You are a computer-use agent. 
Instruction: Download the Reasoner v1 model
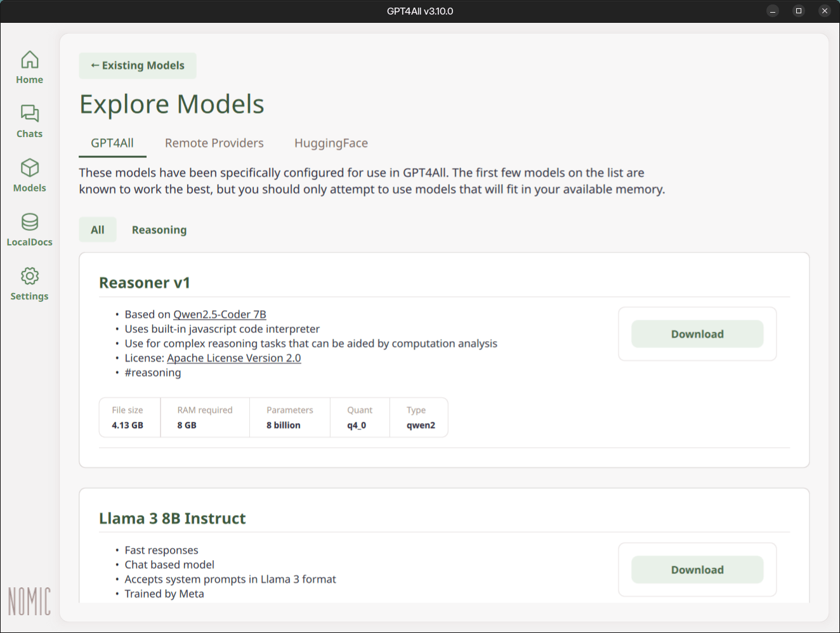point(697,334)
